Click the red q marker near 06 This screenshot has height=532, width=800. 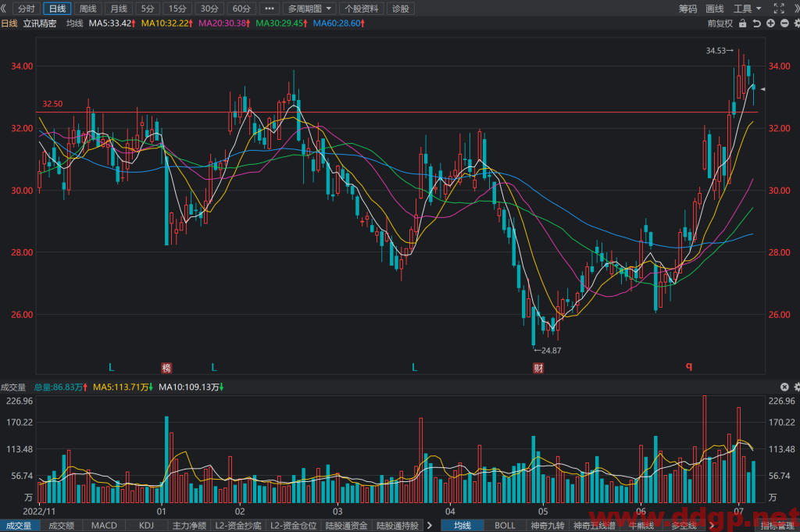coord(689,366)
